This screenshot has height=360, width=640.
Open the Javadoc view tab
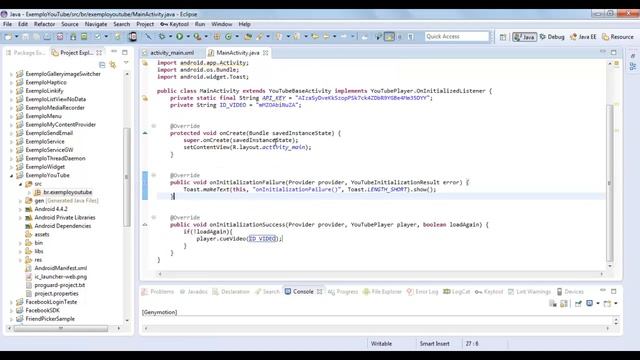click(x=194, y=291)
